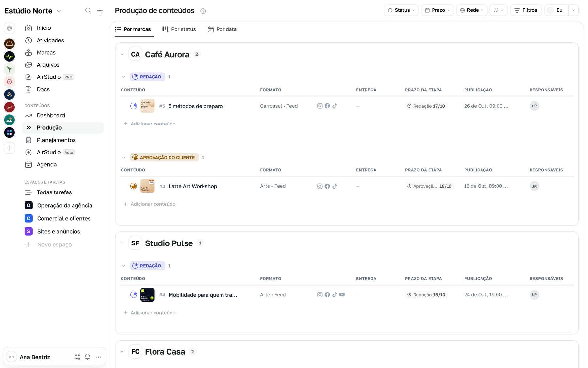
Task: Select the globe icon in workspace rail
Action: point(9,28)
